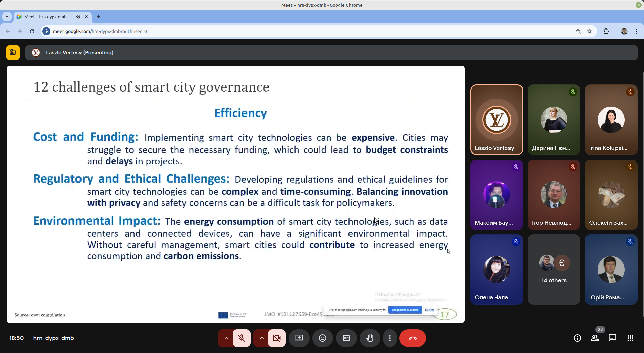Expand video settings arrow beside camera

pyautogui.click(x=262, y=338)
